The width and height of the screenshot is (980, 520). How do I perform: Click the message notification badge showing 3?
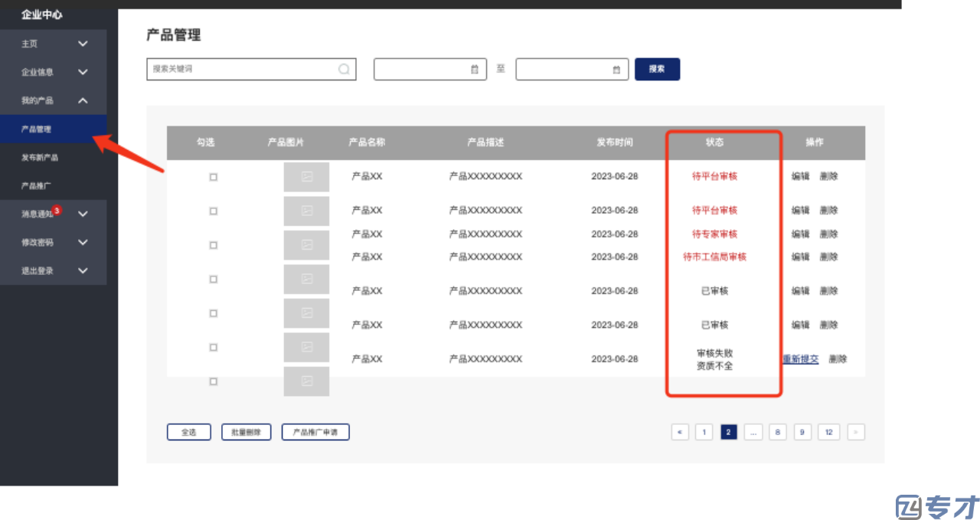coord(57,211)
